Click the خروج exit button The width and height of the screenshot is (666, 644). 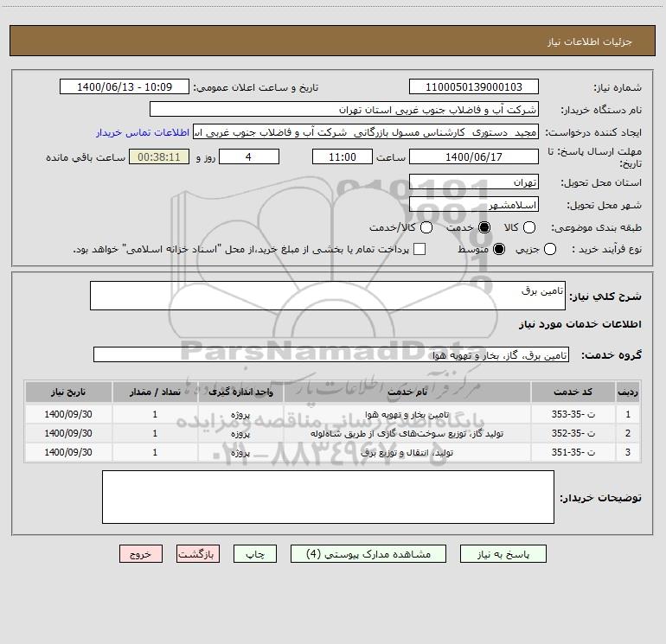(x=141, y=554)
